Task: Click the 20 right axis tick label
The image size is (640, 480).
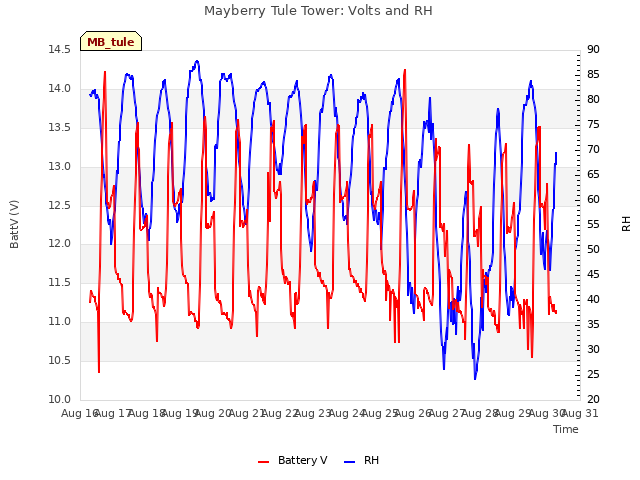Action: tap(593, 400)
